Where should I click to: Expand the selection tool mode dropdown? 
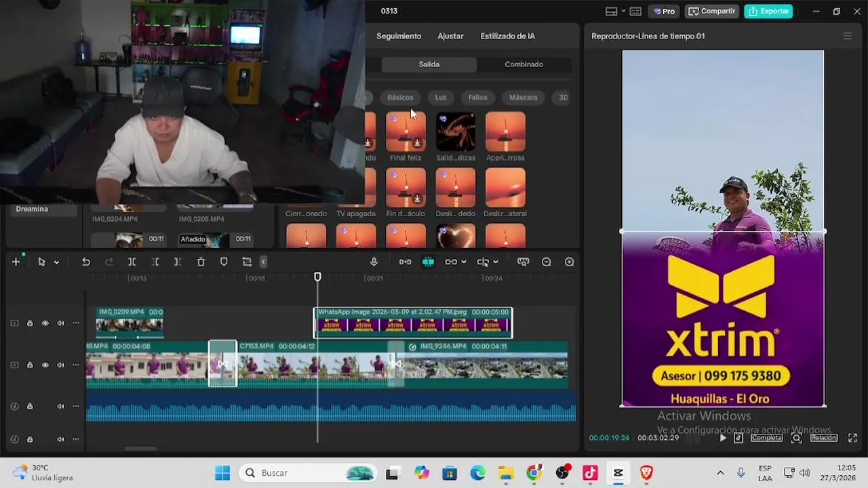56,262
